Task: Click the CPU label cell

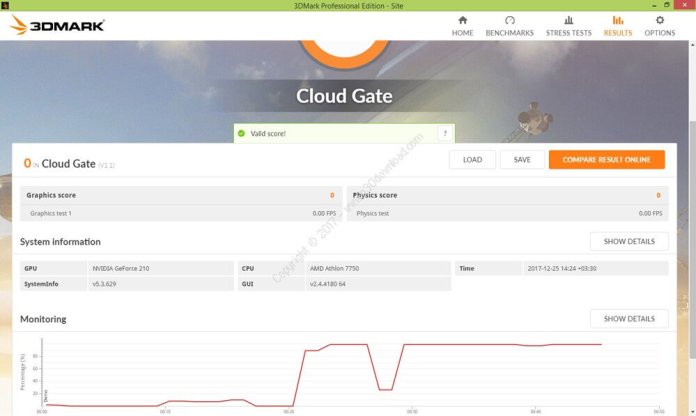Action: coord(271,269)
